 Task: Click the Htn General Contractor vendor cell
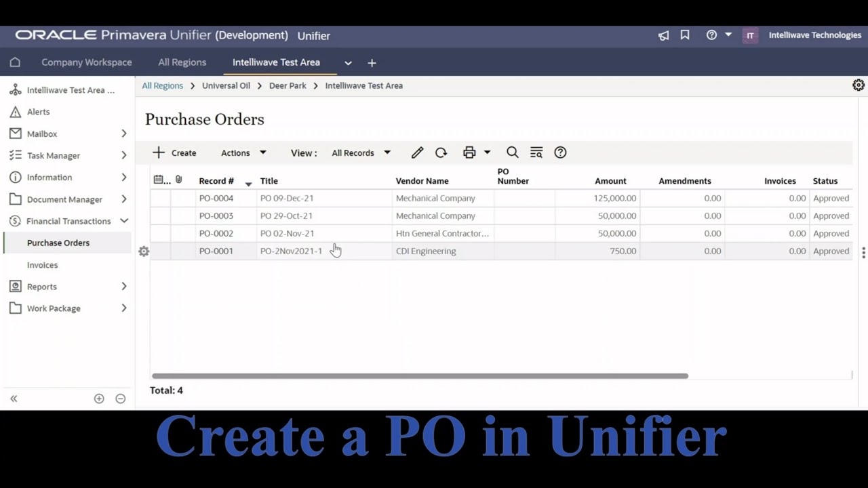pos(442,233)
